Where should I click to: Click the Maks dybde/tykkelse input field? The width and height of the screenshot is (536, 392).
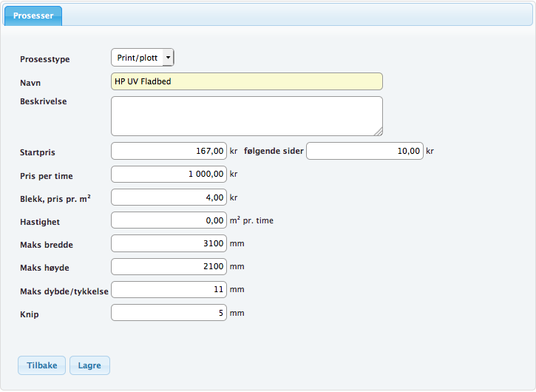tap(169, 290)
